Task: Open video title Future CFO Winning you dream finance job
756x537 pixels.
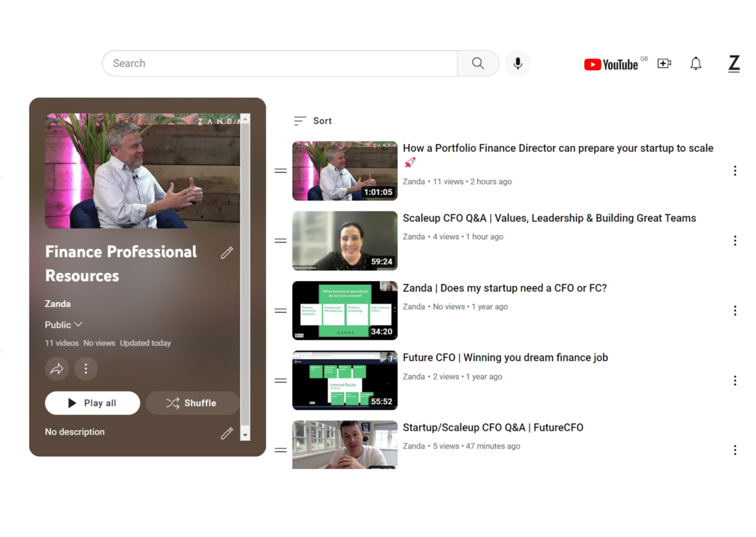Action: [506, 358]
